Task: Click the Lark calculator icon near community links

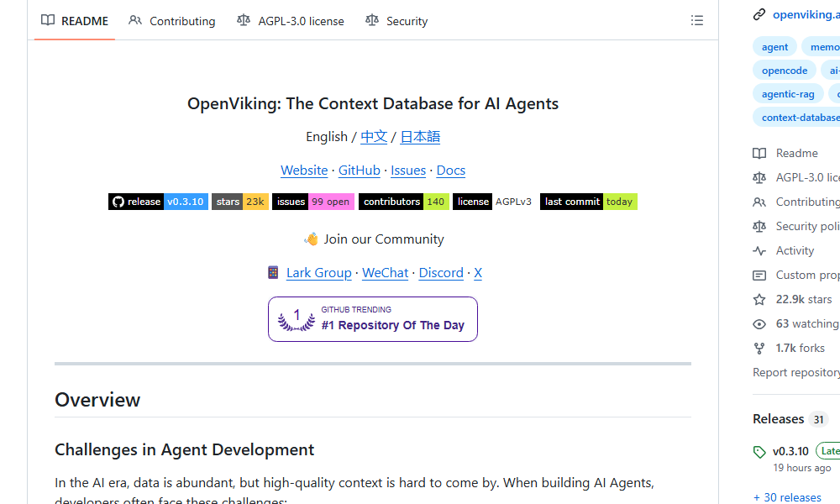Action: point(272,272)
